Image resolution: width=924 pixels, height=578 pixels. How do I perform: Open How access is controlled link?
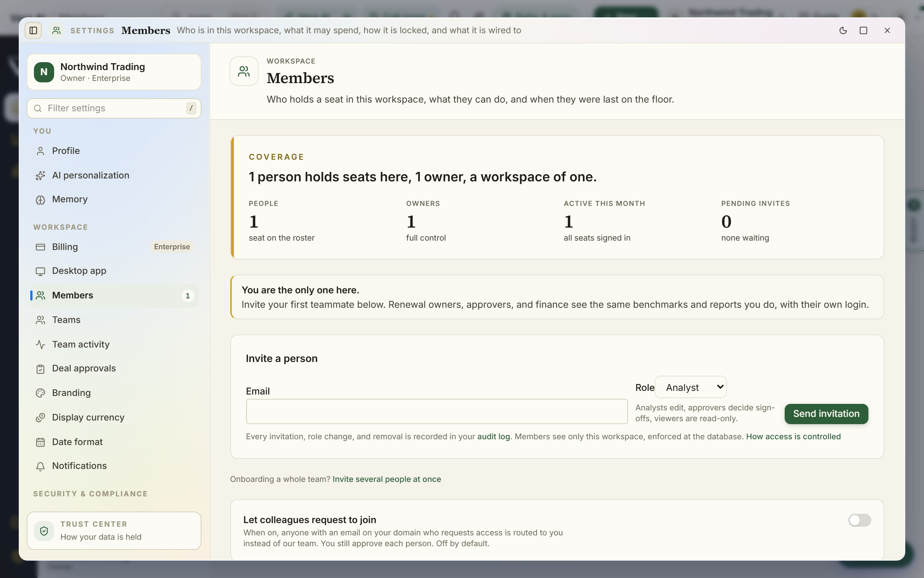point(793,436)
